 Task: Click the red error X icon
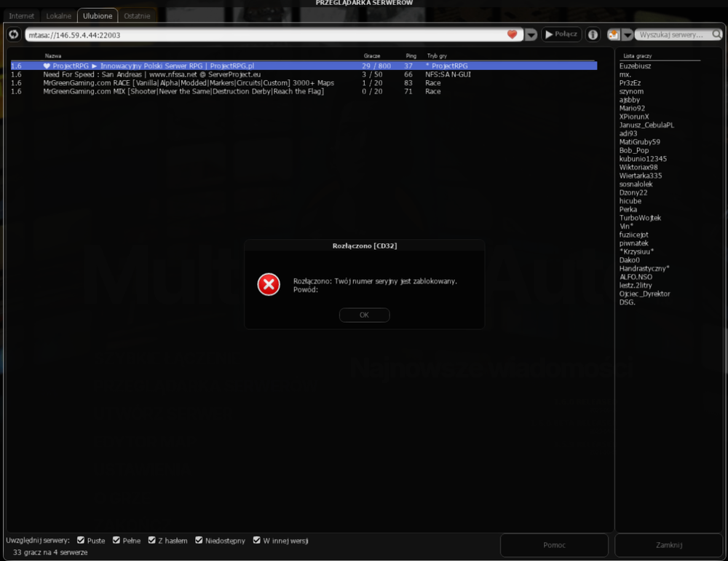tap(269, 284)
